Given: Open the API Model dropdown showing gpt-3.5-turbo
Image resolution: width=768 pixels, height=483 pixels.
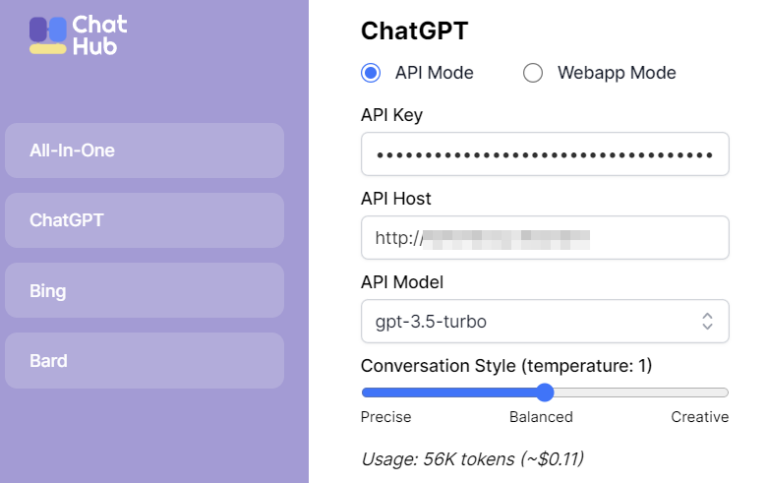Looking at the screenshot, I should coord(544,322).
